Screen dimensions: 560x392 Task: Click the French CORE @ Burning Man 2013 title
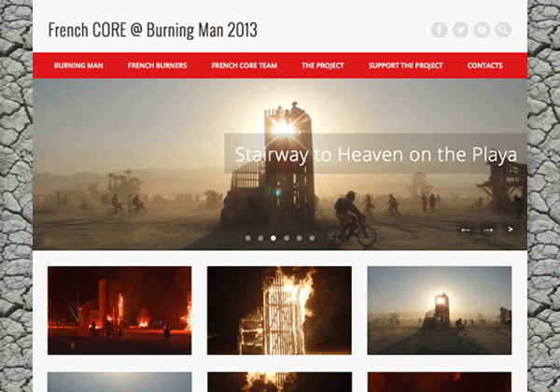[152, 30]
